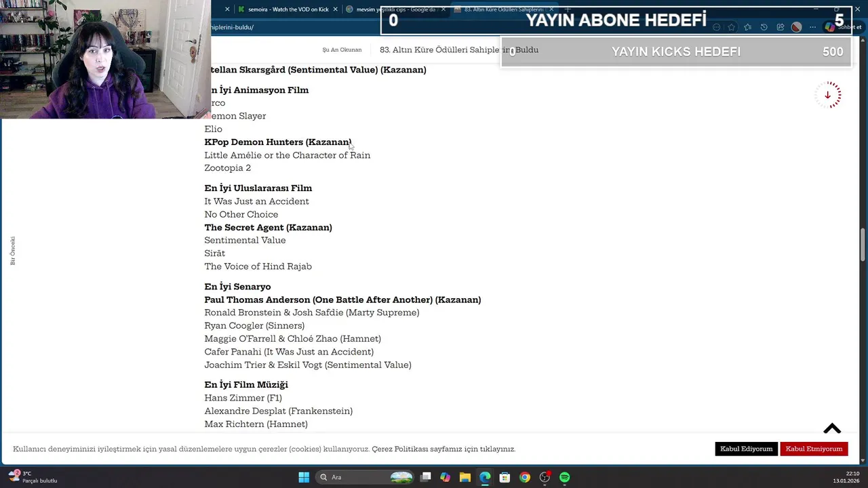This screenshot has width=868, height=488.
Task: Click the browser share icon
Action: point(780,27)
